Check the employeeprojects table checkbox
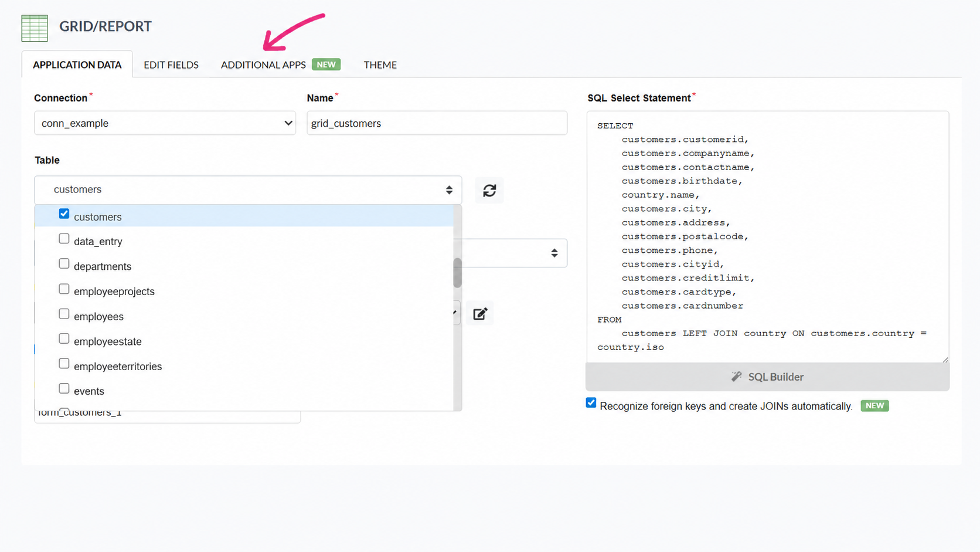Screen dimensions: 980x552 (64, 289)
